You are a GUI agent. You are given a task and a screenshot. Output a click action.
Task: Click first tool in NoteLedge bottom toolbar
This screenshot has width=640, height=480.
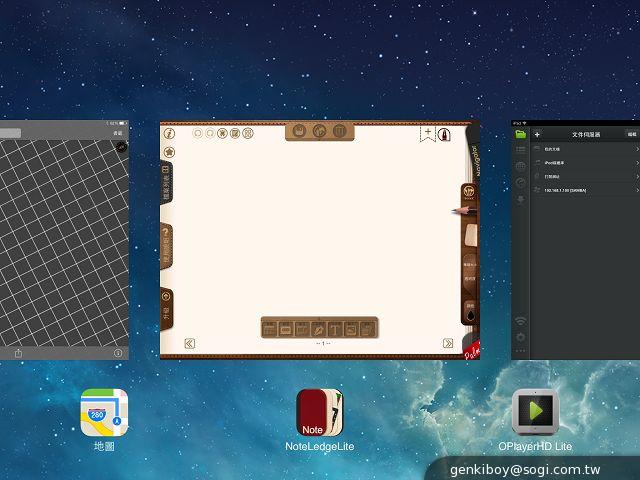click(x=269, y=329)
